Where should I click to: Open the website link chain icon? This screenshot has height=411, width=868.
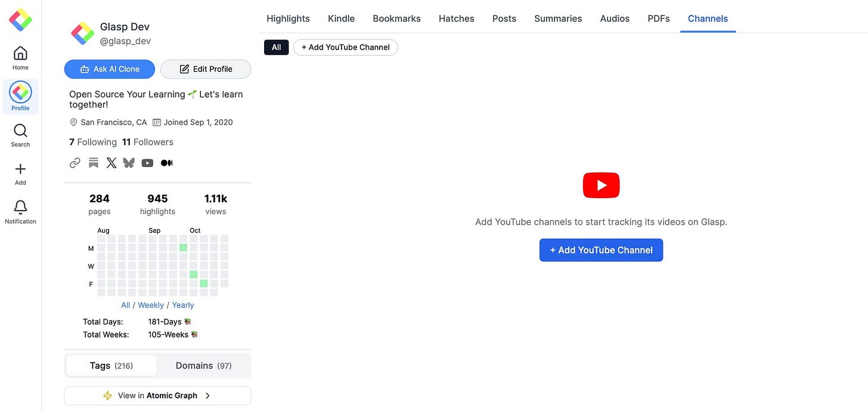(75, 163)
